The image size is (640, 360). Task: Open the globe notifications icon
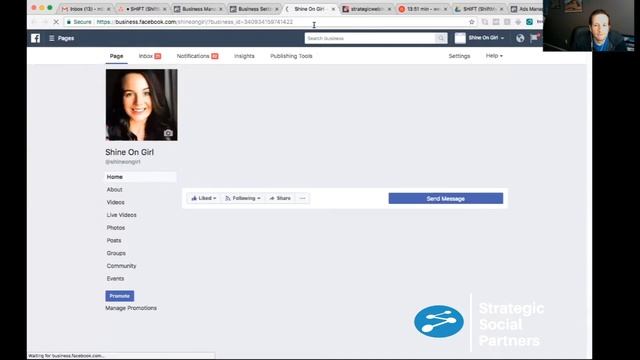pos(520,38)
